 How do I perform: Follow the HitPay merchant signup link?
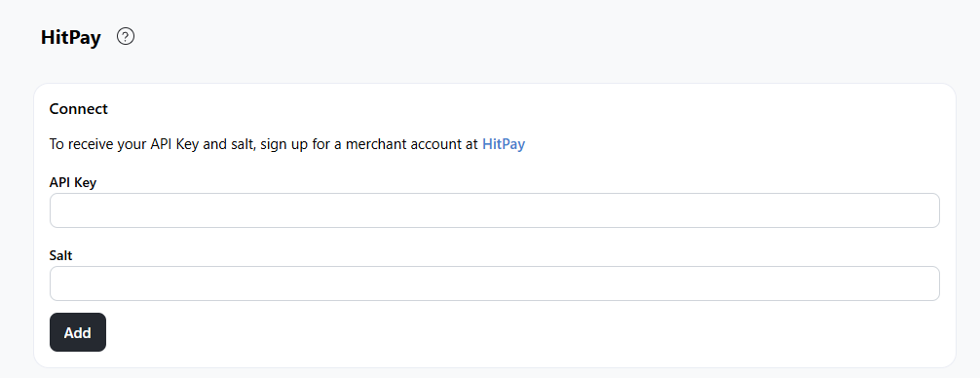pos(504,144)
